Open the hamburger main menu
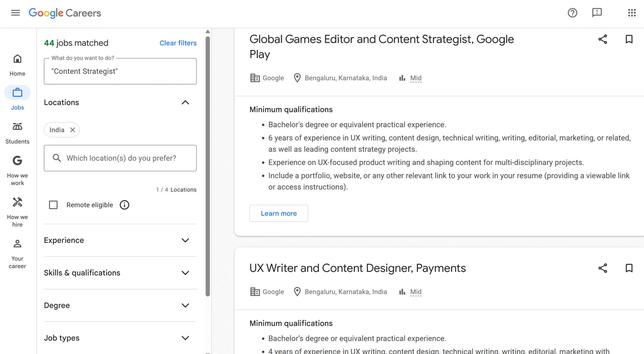The height and width of the screenshot is (354, 644). (x=15, y=13)
